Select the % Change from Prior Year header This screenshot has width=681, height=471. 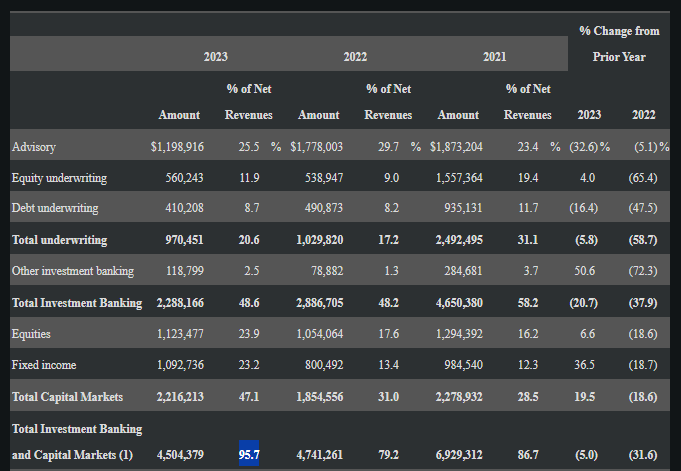619,44
